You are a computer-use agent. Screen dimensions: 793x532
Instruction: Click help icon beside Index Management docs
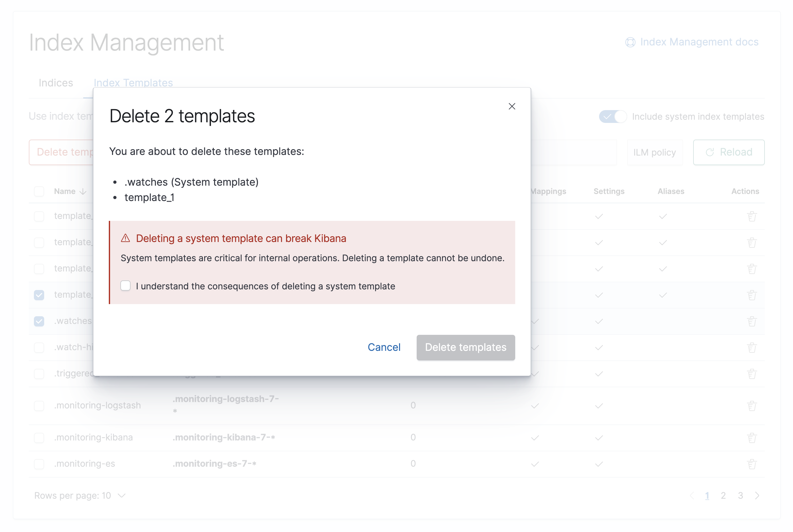coord(630,42)
